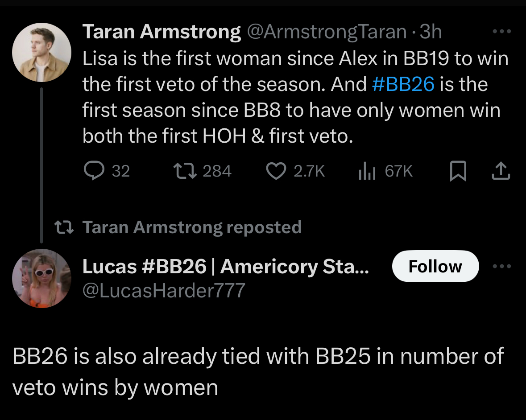Click the repost arrows icon beside reposted label
This screenshot has width=526, height=420.
64,227
